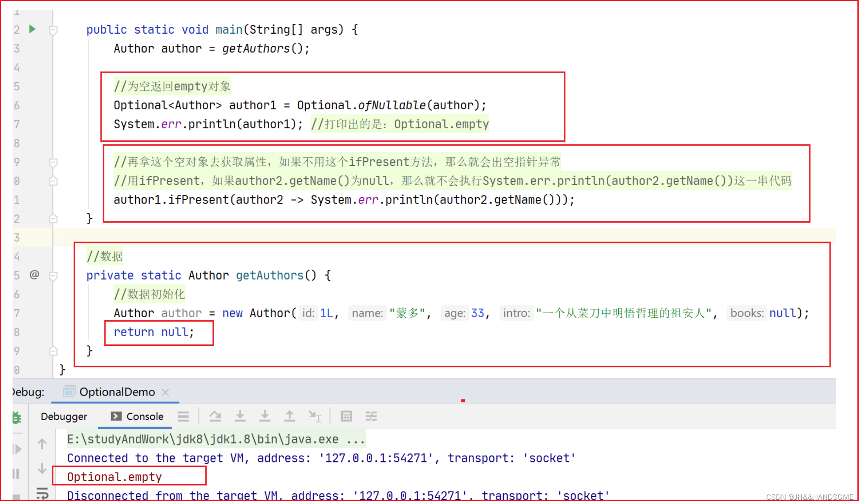The height and width of the screenshot is (504, 860).
Task: Switch to the Console tab
Action: (137, 416)
